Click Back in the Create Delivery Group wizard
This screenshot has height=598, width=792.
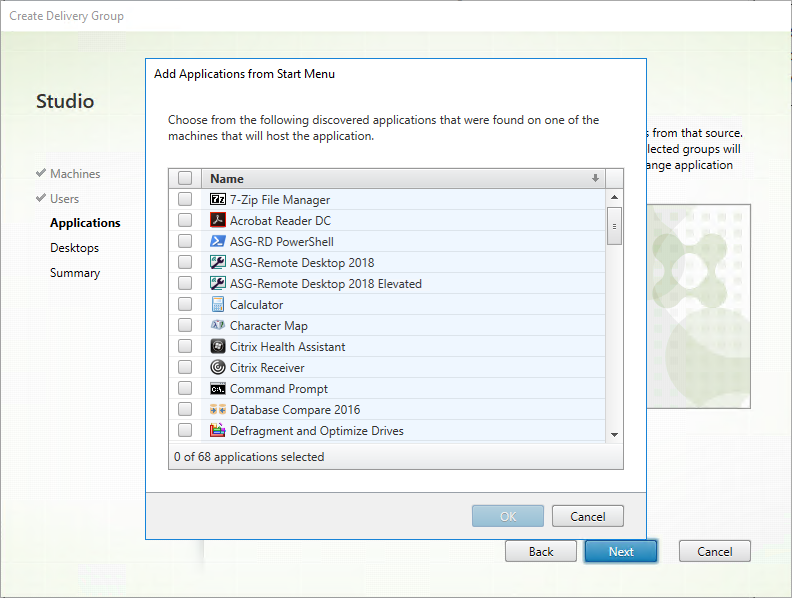541,552
